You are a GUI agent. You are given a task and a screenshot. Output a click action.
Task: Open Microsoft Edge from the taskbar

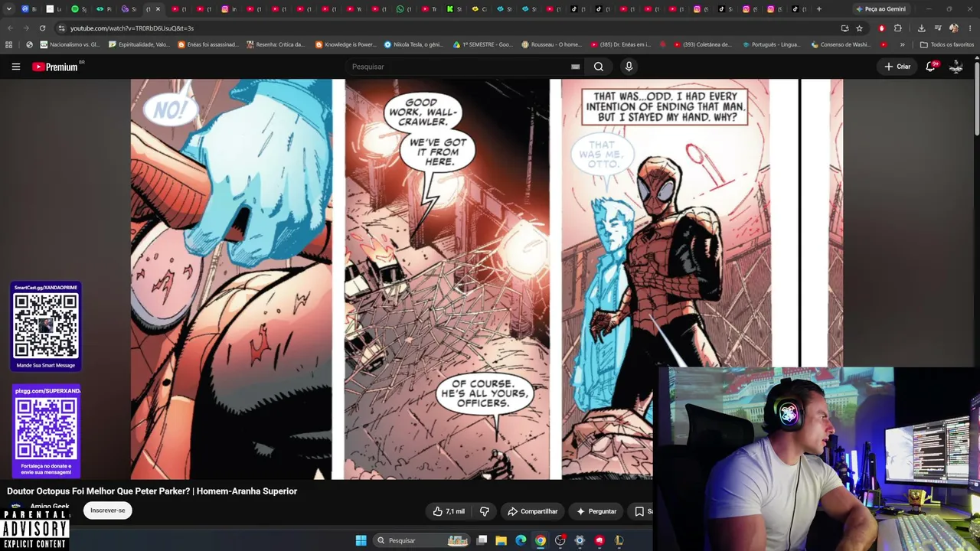[x=521, y=540]
